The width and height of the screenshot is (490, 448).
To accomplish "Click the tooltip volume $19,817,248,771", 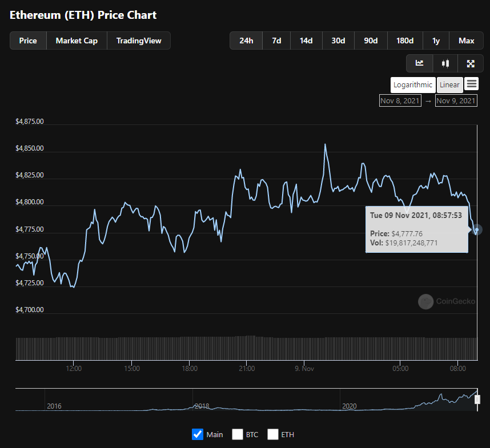I will pyautogui.click(x=411, y=243).
